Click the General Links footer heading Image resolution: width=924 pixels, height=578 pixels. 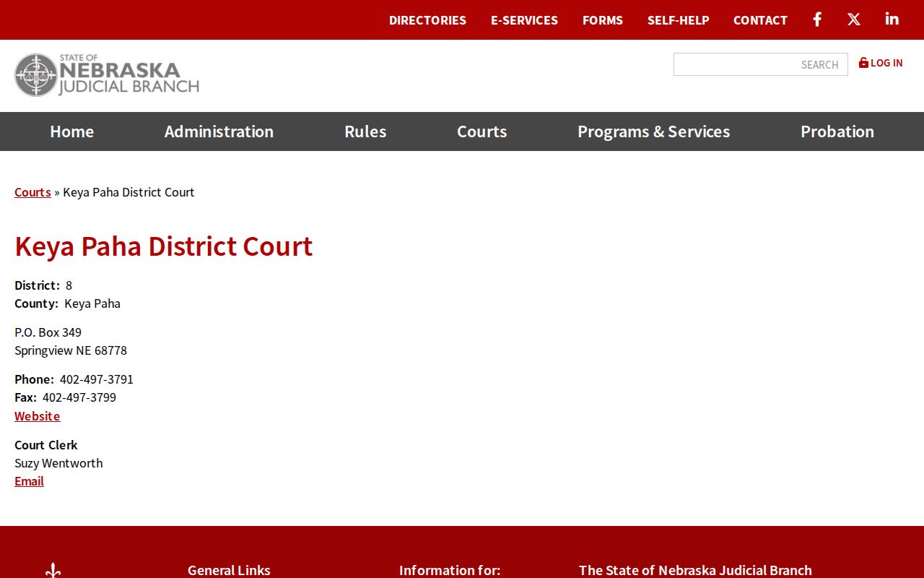click(x=229, y=570)
